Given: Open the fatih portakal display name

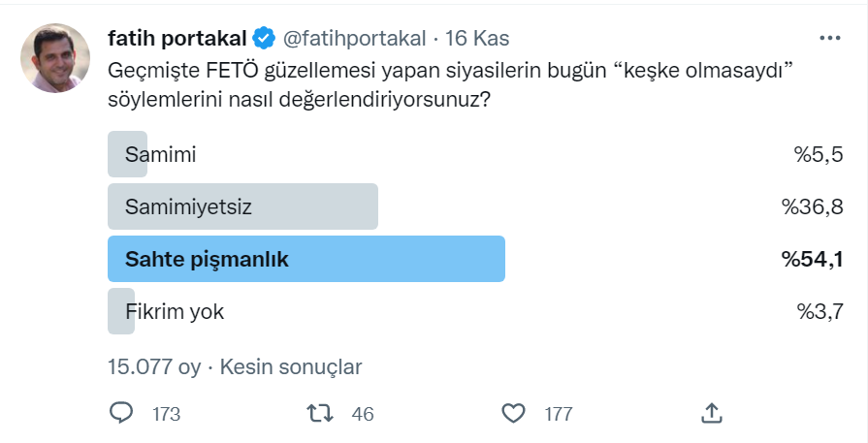Looking at the screenshot, I should tap(177, 38).
